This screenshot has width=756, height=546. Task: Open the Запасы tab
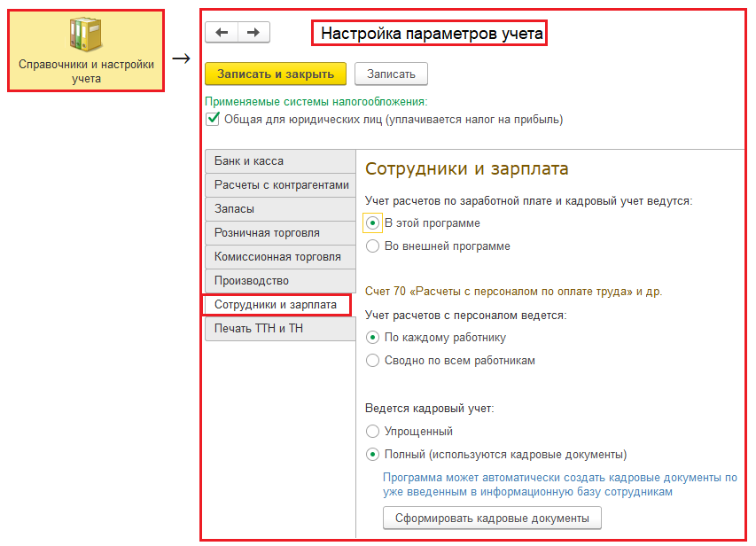pos(280,209)
